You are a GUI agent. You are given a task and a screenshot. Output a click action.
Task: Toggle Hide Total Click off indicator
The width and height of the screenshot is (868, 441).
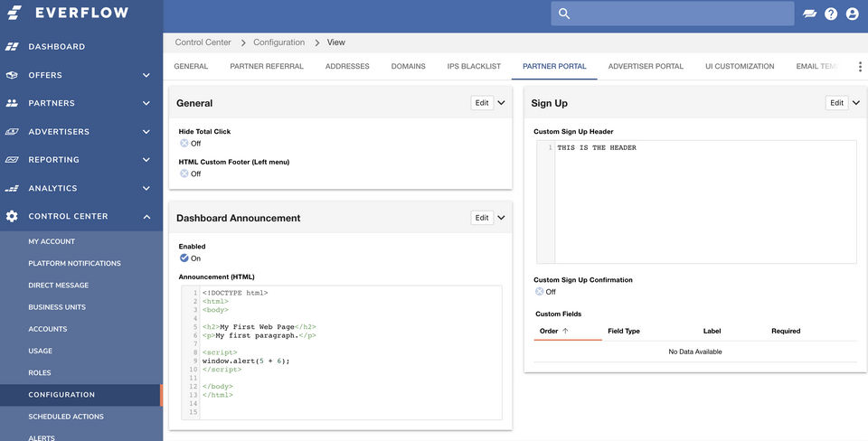point(184,143)
